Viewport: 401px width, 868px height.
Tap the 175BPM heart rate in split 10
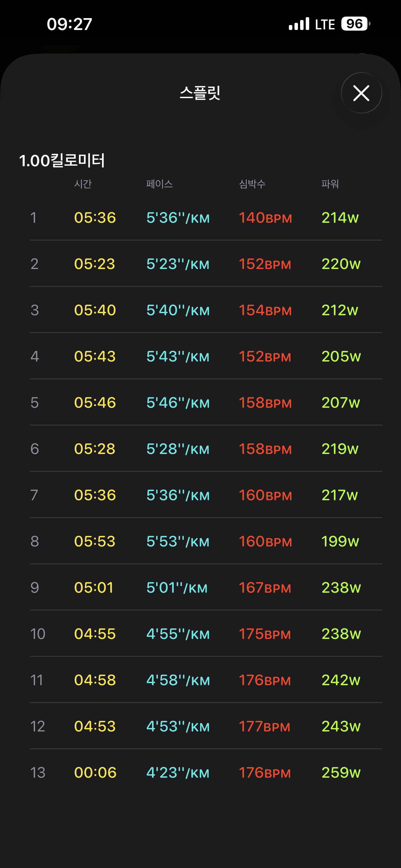(265, 634)
